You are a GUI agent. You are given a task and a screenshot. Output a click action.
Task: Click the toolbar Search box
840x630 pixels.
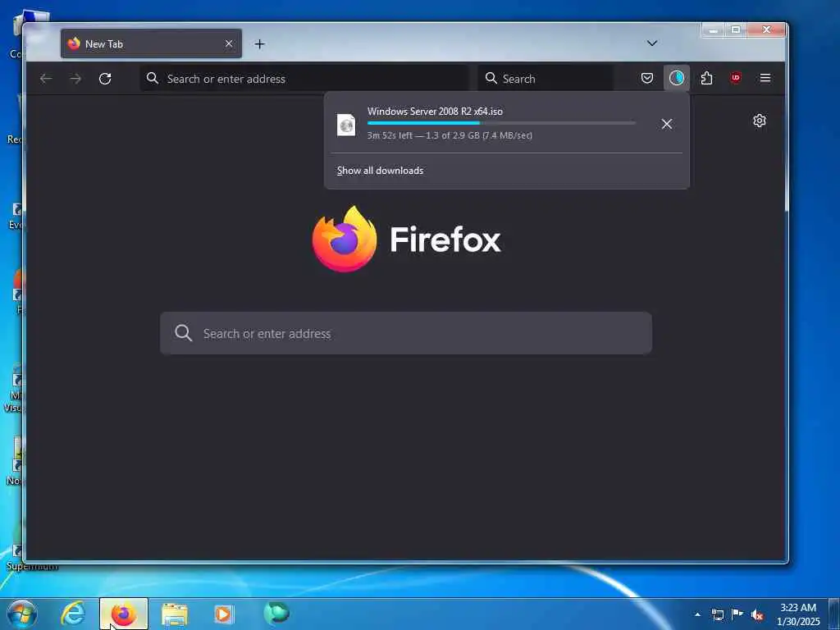tap(546, 79)
